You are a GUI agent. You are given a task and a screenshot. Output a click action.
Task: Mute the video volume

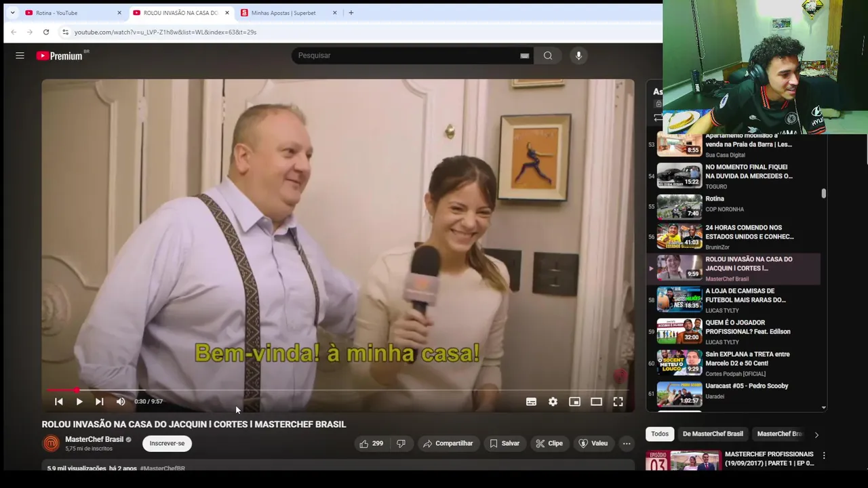(121, 401)
